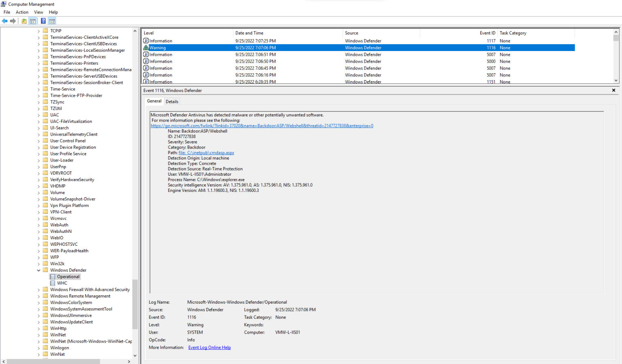
Task: Select the Operational log under Windows Defender
Action: point(68,277)
